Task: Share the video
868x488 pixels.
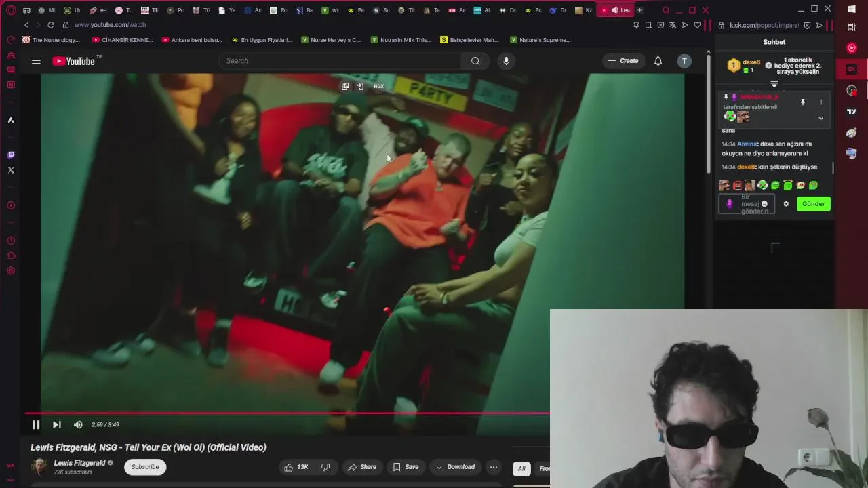Action: tap(361, 467)
